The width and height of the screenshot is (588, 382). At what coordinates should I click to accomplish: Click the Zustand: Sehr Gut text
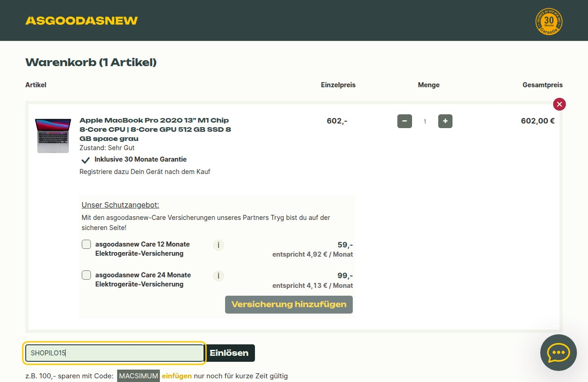[107, 148]
